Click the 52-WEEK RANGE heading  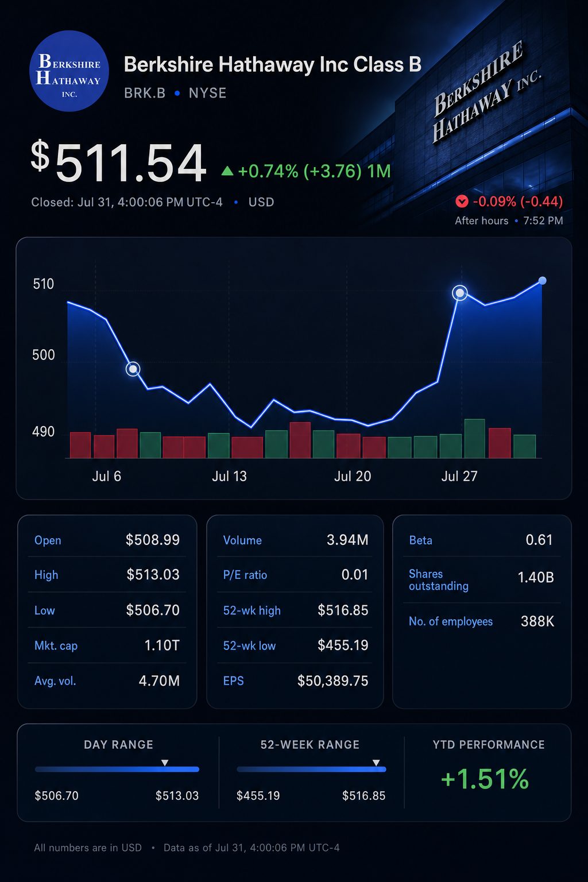(310, 745)
